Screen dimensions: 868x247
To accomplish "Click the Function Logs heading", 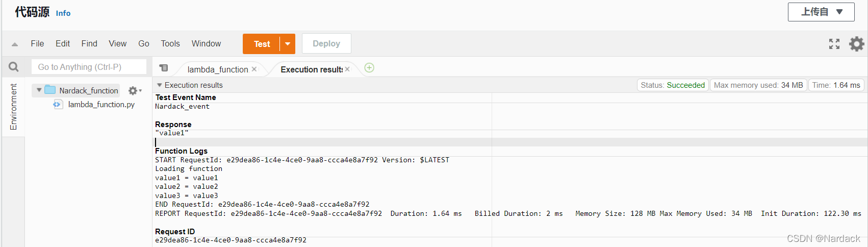I will [181, 151].
